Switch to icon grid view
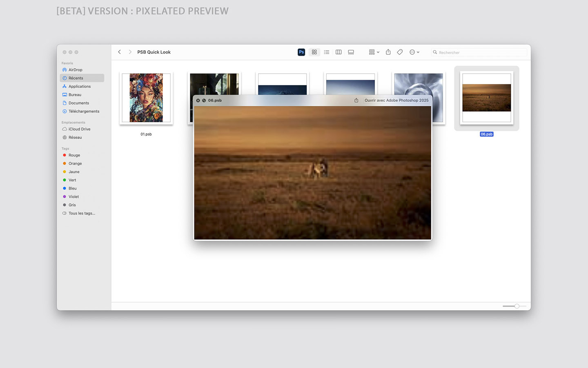 (314, 52)
